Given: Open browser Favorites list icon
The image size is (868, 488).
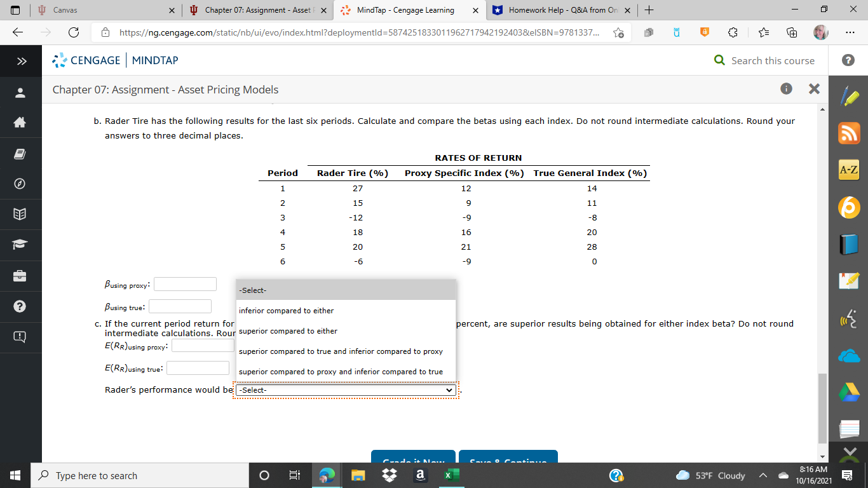Looking at the screenshot, I should click(764, 32).
